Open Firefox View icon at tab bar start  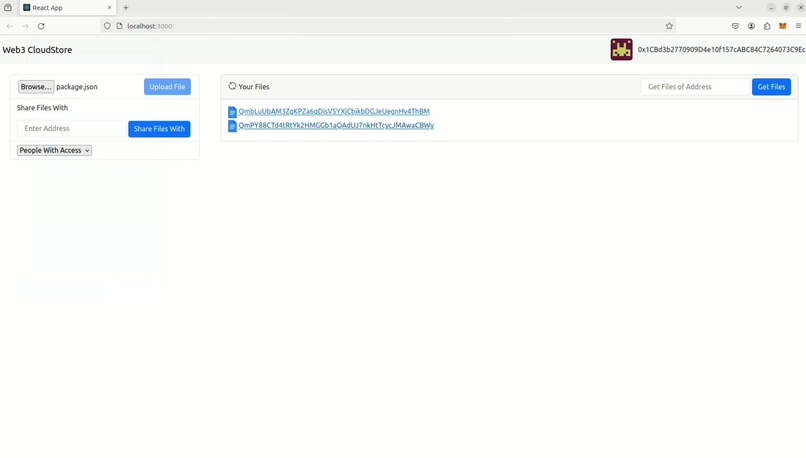click(8, 8)
